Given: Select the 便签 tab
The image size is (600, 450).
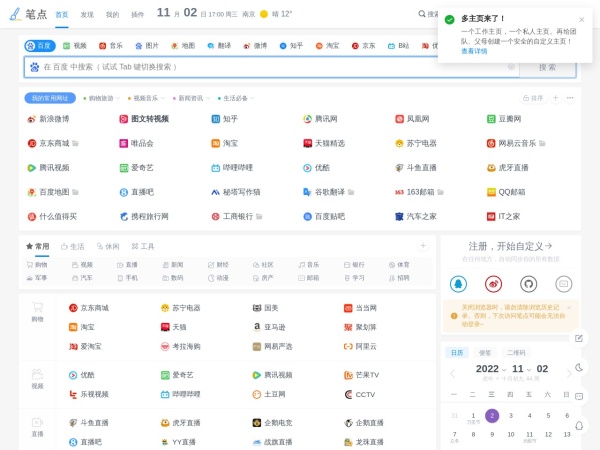Looking at the screenshot, I should tap(485, 353).
